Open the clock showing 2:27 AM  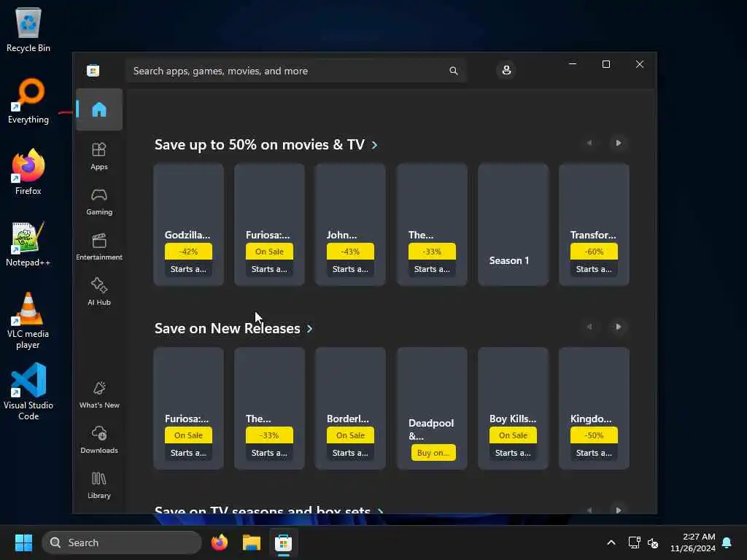coord(693,542)
